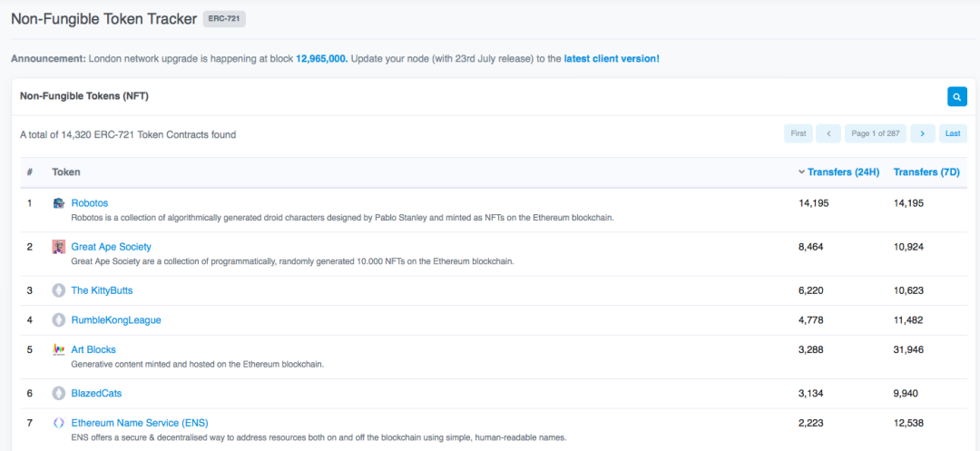980x451 pixels.
Task: Click ENS 7D value 12,538
Action: pyautogui.click(x=908, y=423)
